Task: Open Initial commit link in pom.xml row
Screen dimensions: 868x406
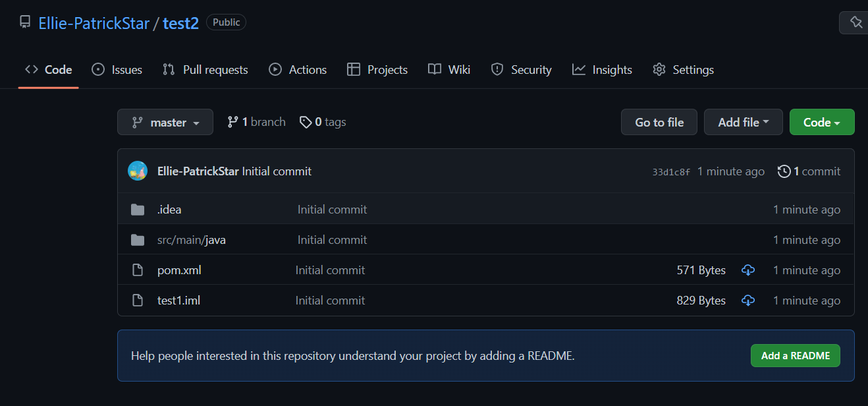Action: pos(330,270)
